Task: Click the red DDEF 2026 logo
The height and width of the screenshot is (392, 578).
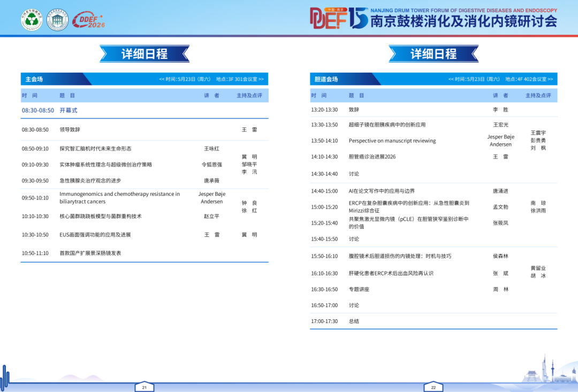Action: point(88,20)
